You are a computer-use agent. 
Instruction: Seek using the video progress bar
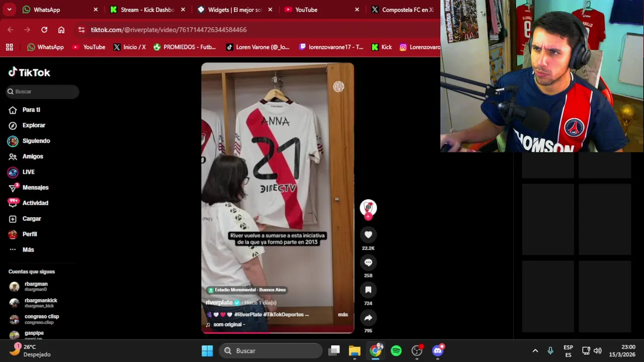pos(278,332)
